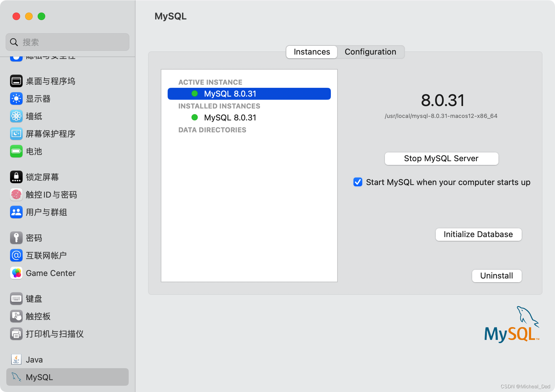Minimize the window using yellow button
Image resolution: width=555 pixels, height=392 pixels.
pos(29,16)
